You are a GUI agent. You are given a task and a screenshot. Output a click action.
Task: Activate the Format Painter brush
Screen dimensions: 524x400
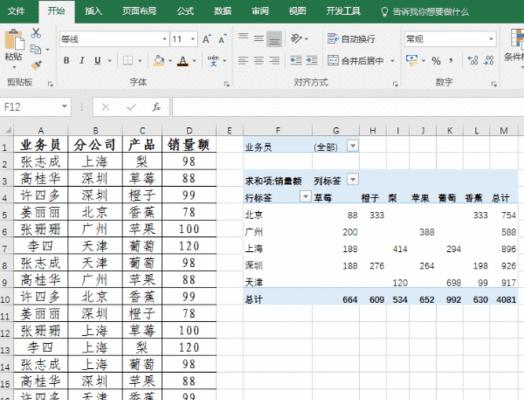[36, 65]
